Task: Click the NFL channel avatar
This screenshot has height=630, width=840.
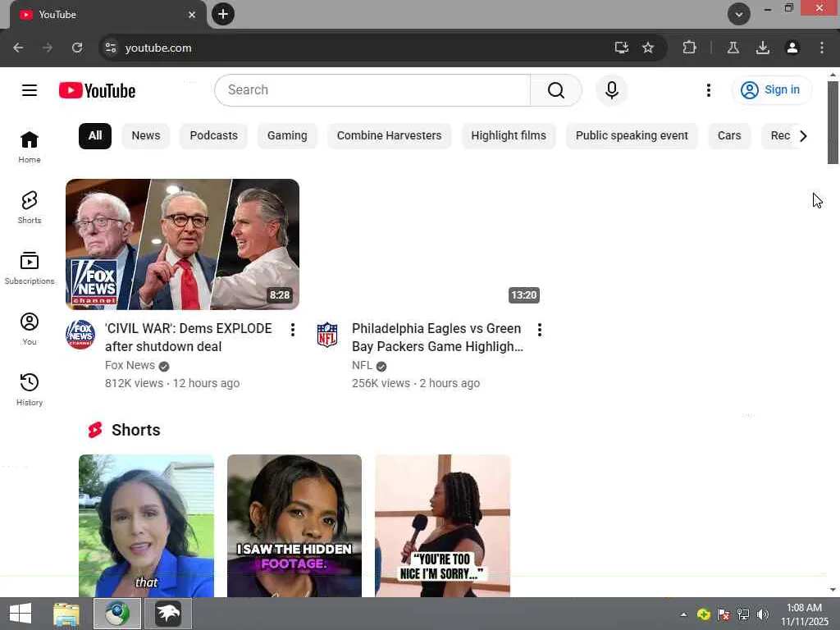Action: pyautogui.click(x=327, y=335)
